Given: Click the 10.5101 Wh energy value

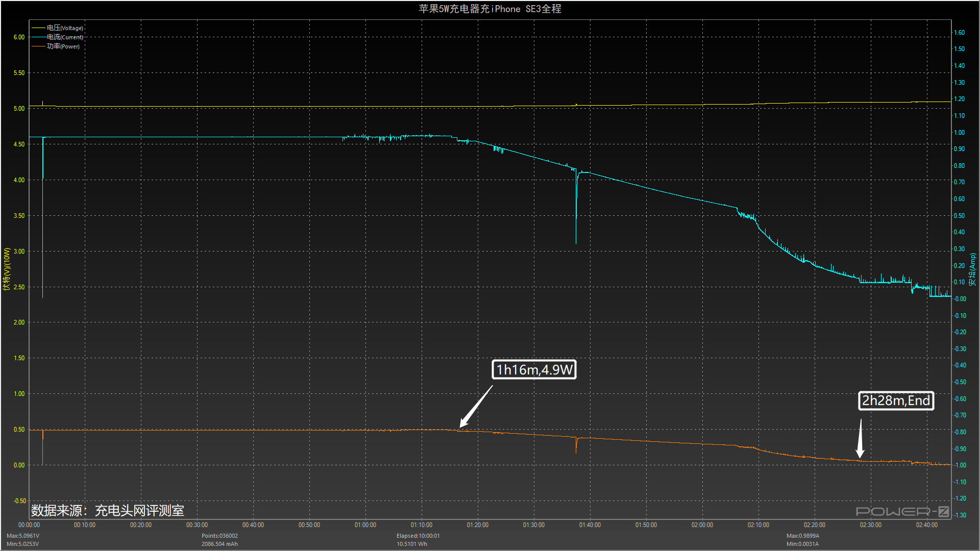Looking at the screenshot, I should coord(412,544).
